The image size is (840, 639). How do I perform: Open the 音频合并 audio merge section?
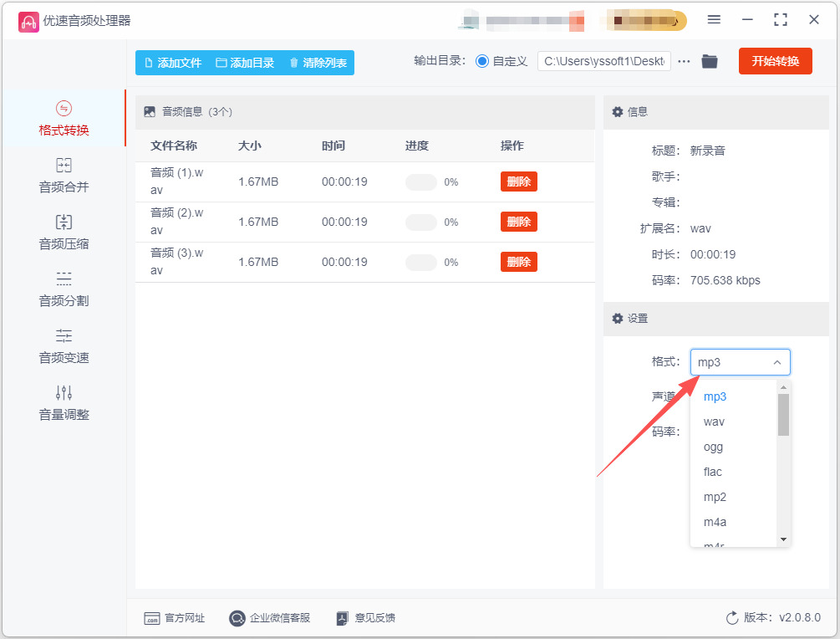(x=64, y=176)
